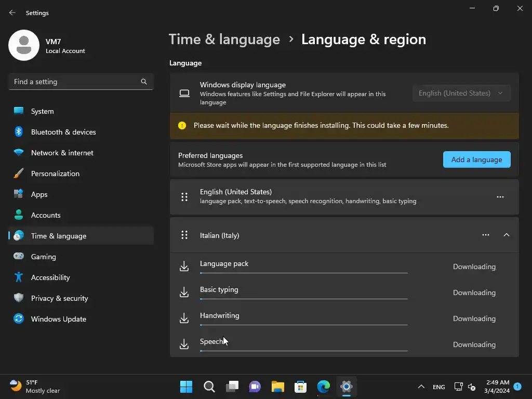Click the back arrow in Settings header
The width and height of the screenshot is (532, 399).
[x=12, y=12]
